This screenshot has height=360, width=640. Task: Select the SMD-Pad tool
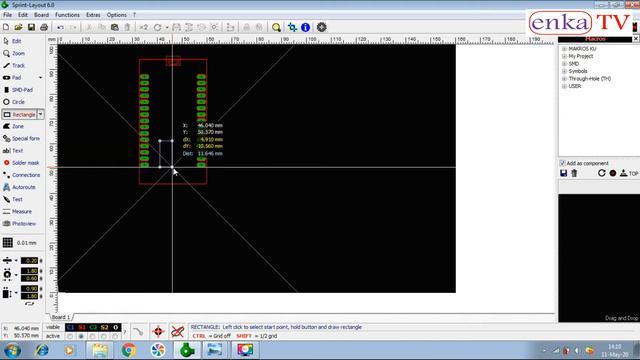click(x=18, y=90)
